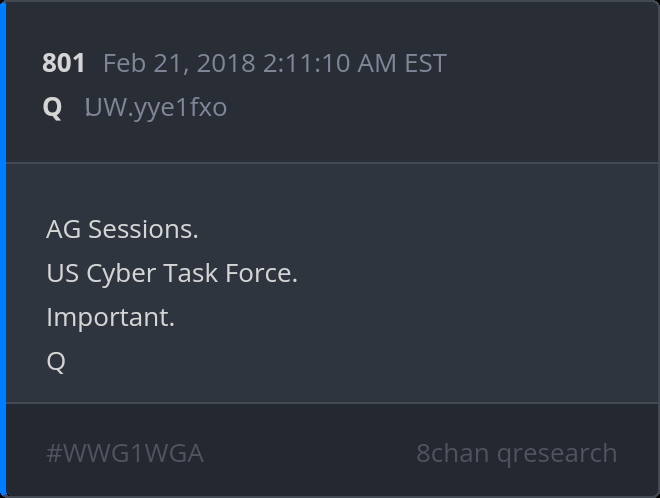Open the qresearch board label

pos(557,453)
